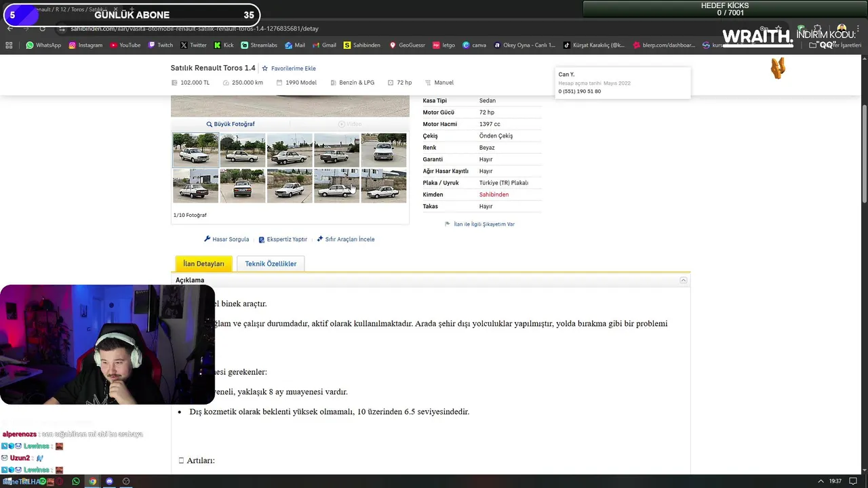Reload the sahibinden page
Viewport: 868px width, 488px height.
coord(42,28)
